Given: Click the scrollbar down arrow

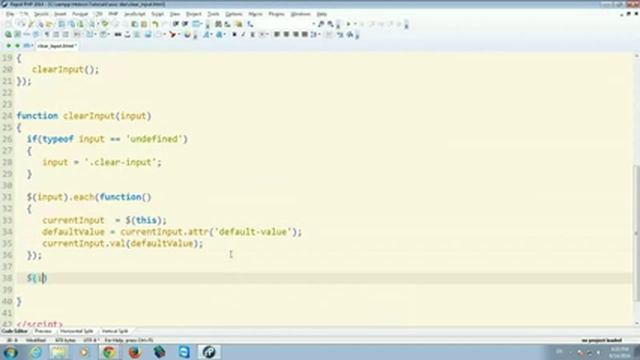Looking at the screenshot, I should click(636, 323).
